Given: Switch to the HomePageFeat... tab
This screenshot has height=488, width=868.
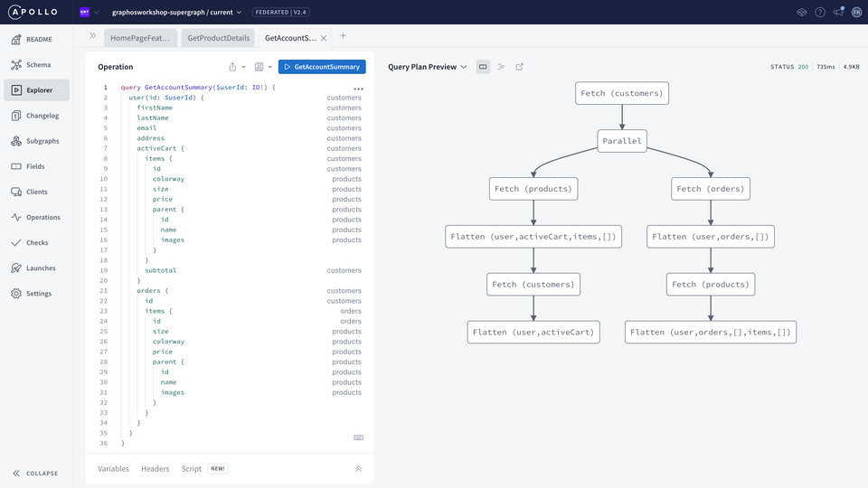Looking at the screenshot, I should tap(140, 38).
